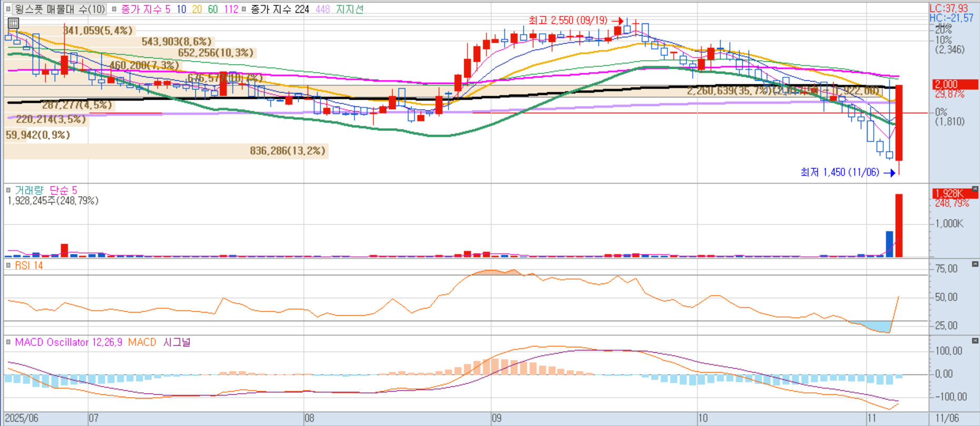The height and width of the screenshot is (426, 980).
Task: Select the 5-day moving average label
Action: 145,9
